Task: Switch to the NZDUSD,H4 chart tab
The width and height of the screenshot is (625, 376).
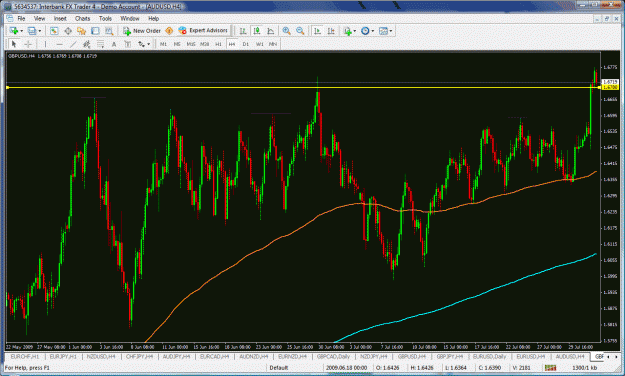Action: 101,356
